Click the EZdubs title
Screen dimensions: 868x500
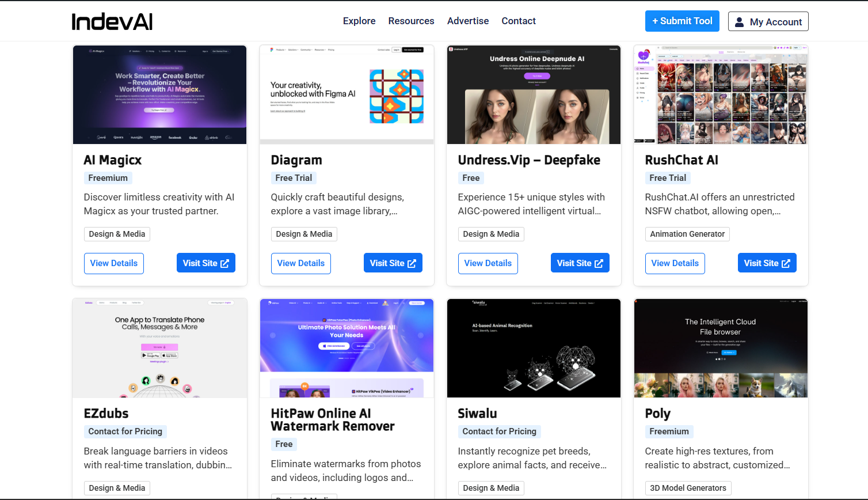pyautogui.click(x=106, y=414)
